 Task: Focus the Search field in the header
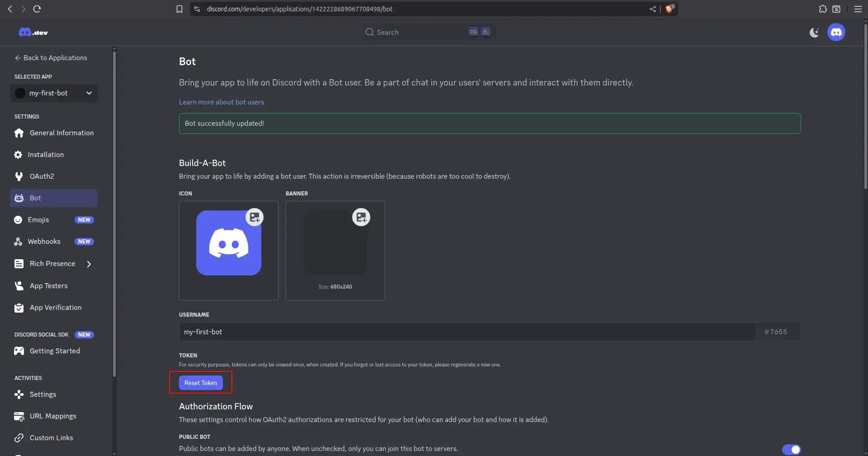tap(428, 32)
